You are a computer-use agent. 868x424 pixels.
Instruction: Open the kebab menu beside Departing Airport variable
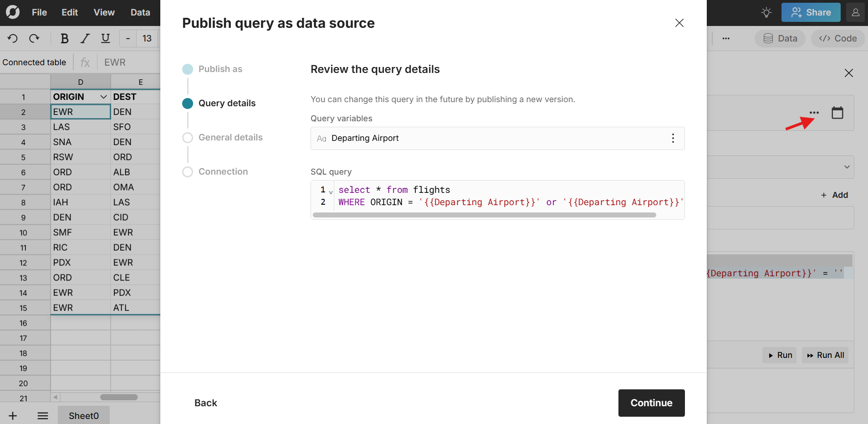tap(673, 138)
